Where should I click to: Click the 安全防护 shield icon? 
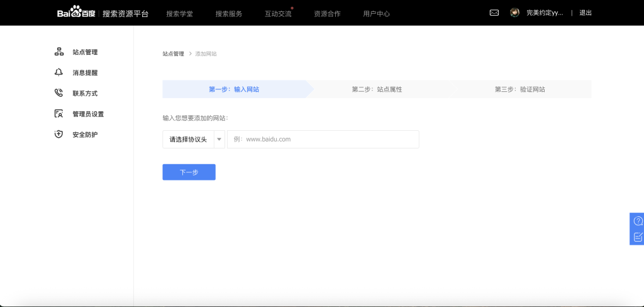[x=58, y=134]
